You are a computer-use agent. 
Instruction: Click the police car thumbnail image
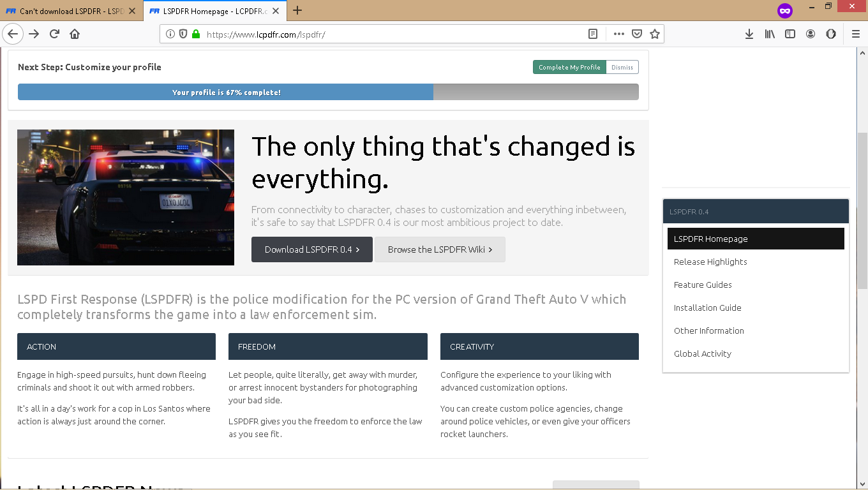click(126, 197)
